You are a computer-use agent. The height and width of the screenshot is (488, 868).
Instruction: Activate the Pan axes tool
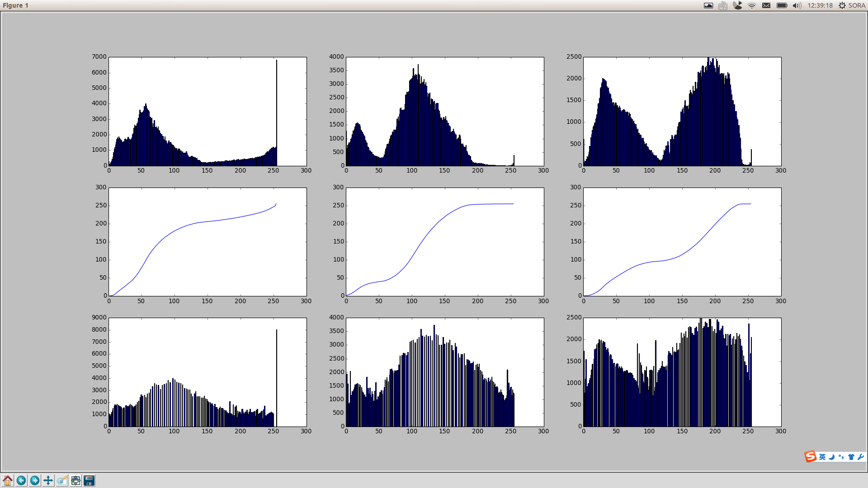point(48,480)
